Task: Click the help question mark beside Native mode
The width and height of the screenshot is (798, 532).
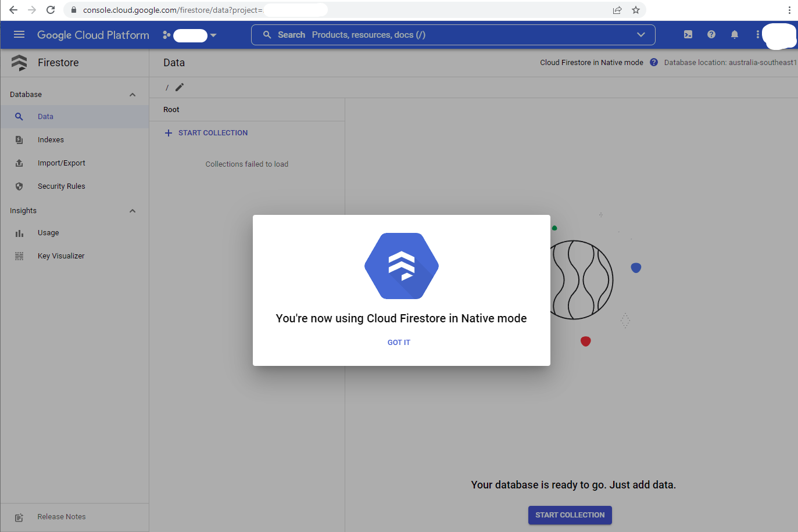Action: 653,62
